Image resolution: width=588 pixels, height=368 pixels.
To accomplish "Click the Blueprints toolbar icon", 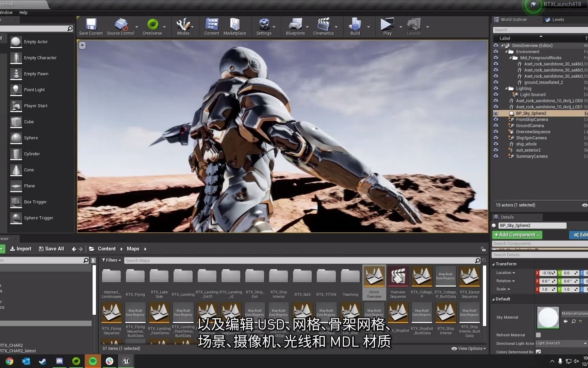I will pyautogui.click(x=295, y=25).
